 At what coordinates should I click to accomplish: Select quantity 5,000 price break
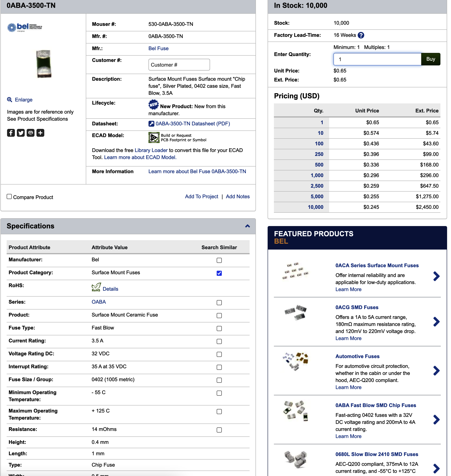point(317,197)
